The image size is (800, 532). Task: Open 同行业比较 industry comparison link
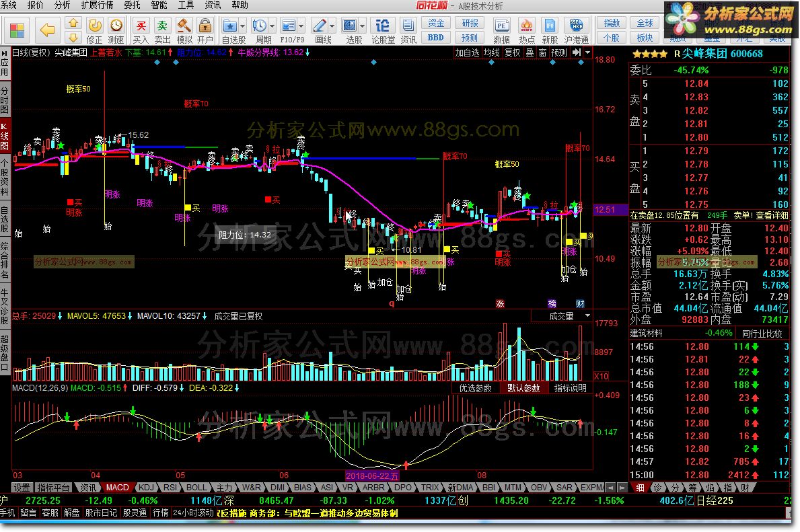[x=762, y=333]
